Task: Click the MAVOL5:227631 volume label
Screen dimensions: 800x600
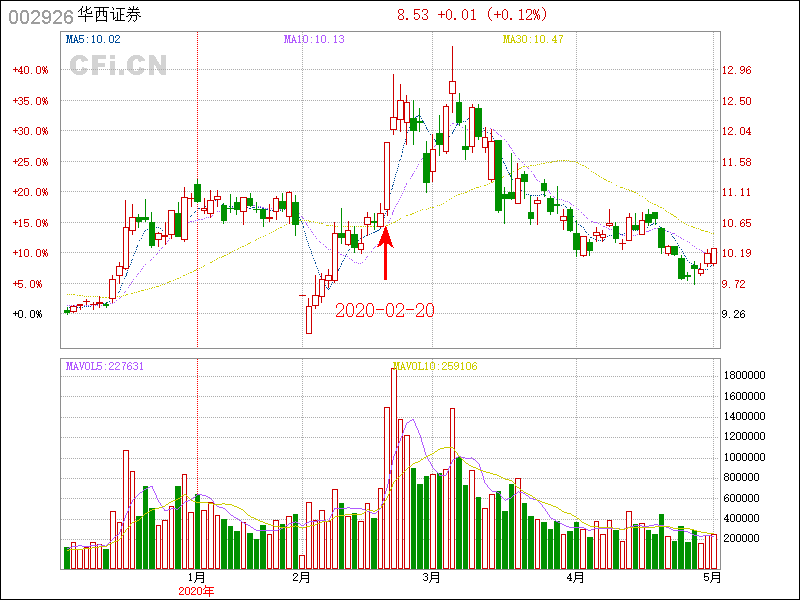Action: [x=105, y=366]
